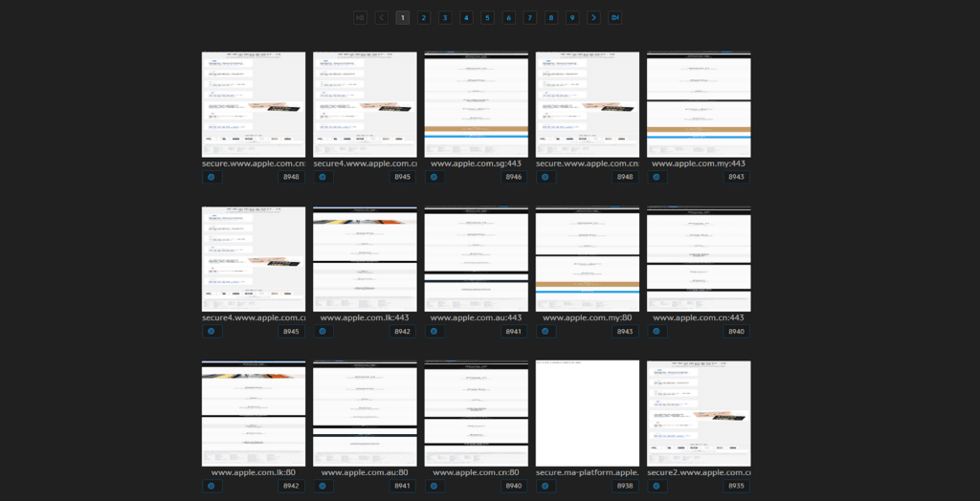Click the globe icon under www.apple.com.my:443
The height and width of the screenshot is (501, 980).
pos(658,177)
